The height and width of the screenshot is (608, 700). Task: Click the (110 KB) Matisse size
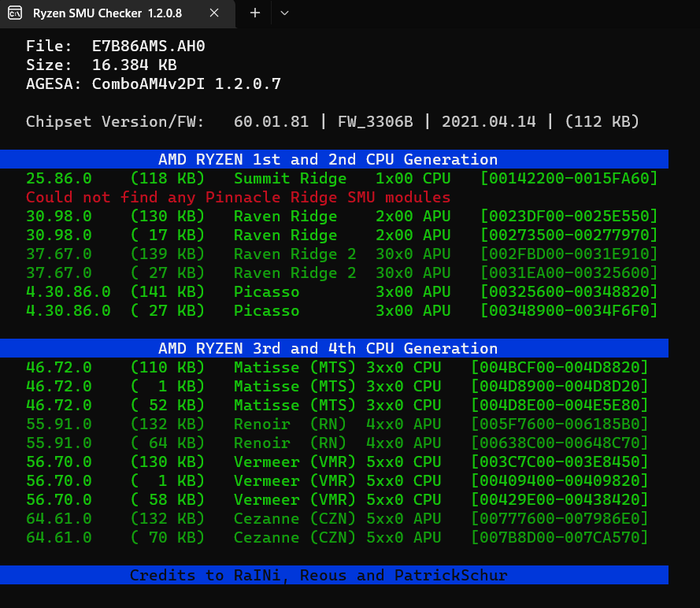168,367
